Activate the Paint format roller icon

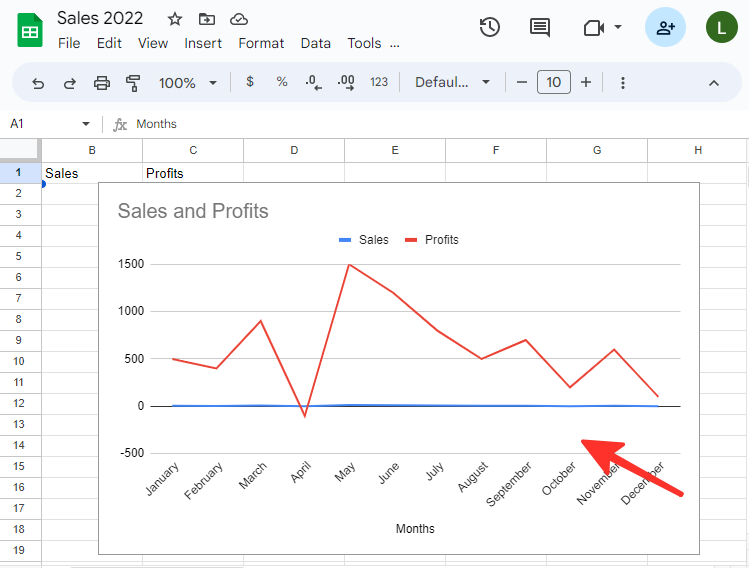[133, 83]
